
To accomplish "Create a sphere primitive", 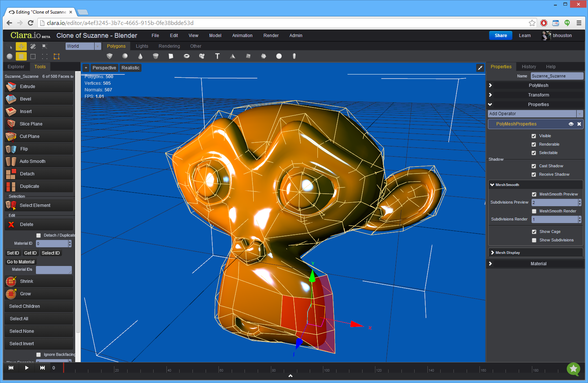I will click(125, 56).
